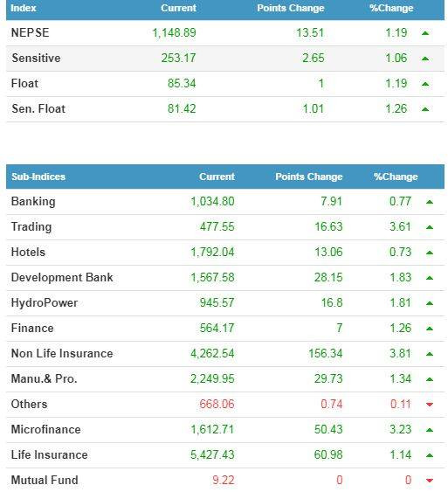
Task: Select the HydroPower sub-index name
Action: [x=45, y=303]
